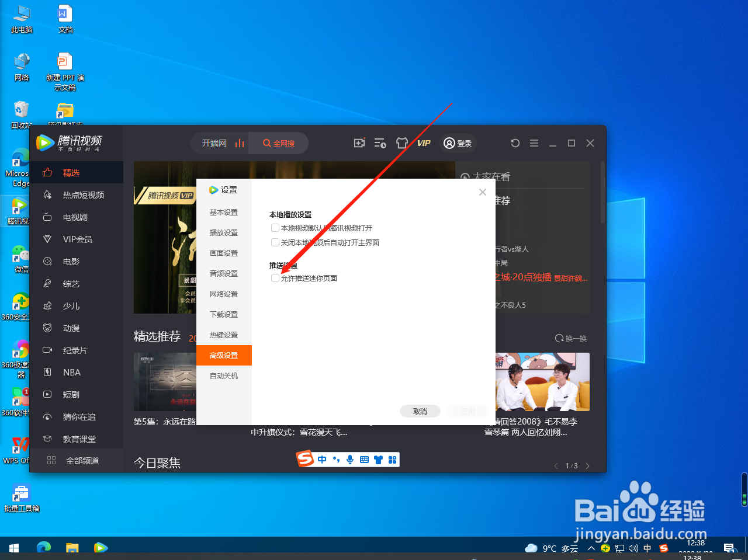This screenshot has width=748, height=560.
Task: Close the settings dialog with X
Action: coord(483,192)
